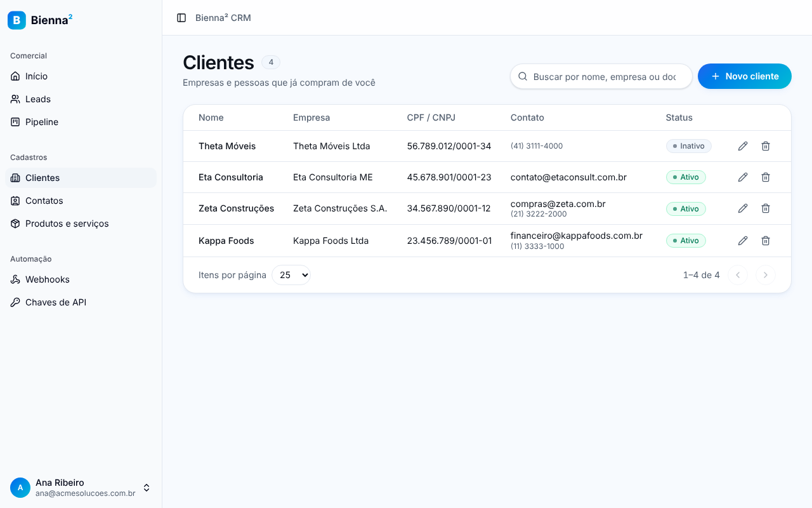Open Chaves de API
This screenshot has width=812, height=508.
pos(81,302)
